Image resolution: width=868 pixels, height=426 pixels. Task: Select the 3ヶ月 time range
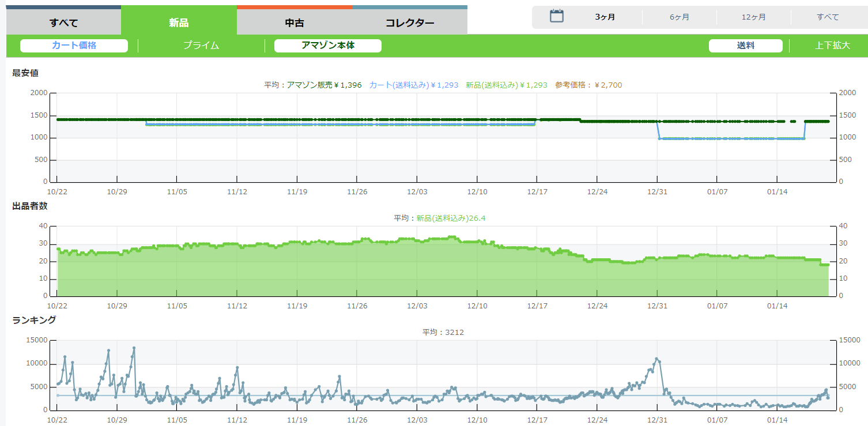click(605, 17)
